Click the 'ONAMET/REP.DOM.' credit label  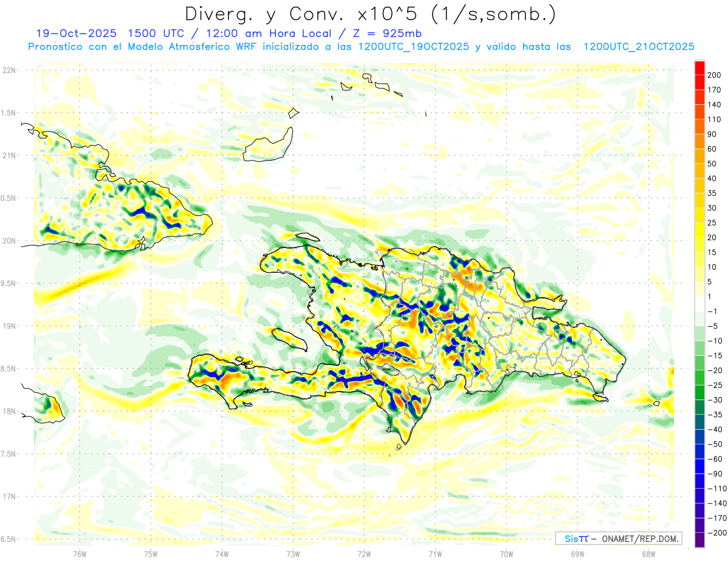click(639, 538)
